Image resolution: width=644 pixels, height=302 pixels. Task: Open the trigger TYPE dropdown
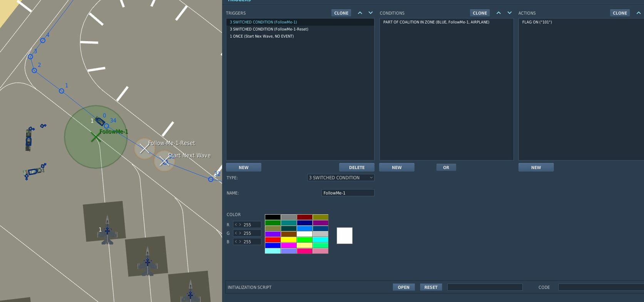coord(341,178)
